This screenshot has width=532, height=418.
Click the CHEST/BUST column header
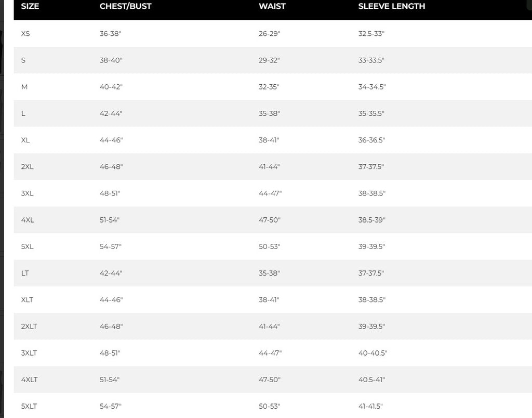point(125,6)
